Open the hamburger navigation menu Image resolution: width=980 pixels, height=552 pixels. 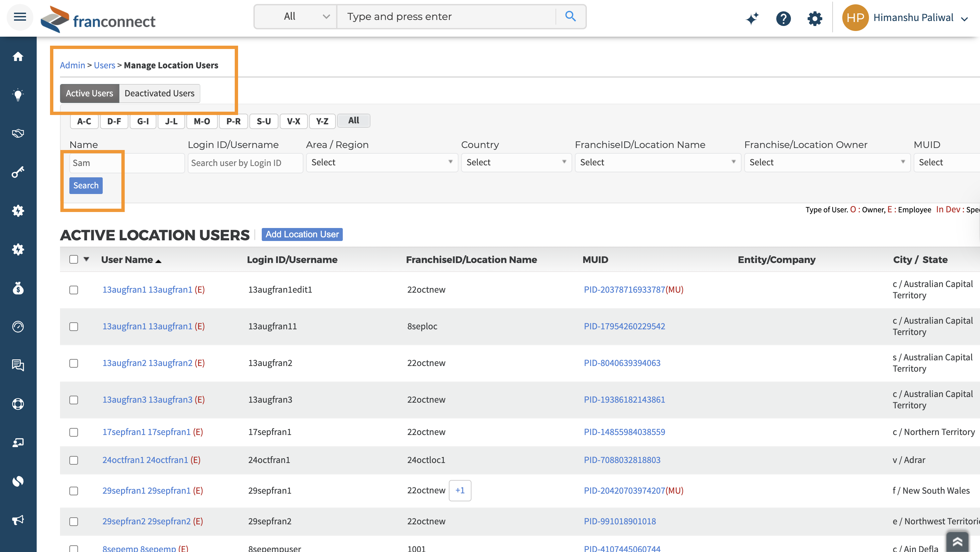point(20,17)
